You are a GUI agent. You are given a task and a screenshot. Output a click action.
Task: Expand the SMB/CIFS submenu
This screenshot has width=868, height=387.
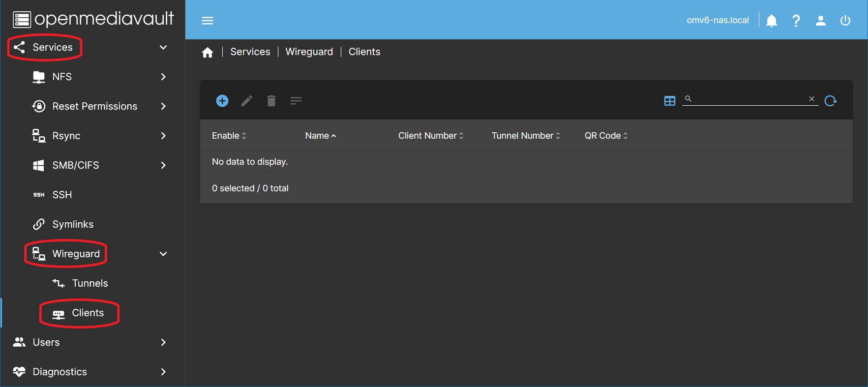pyautogui.click(x=163, y=165)
